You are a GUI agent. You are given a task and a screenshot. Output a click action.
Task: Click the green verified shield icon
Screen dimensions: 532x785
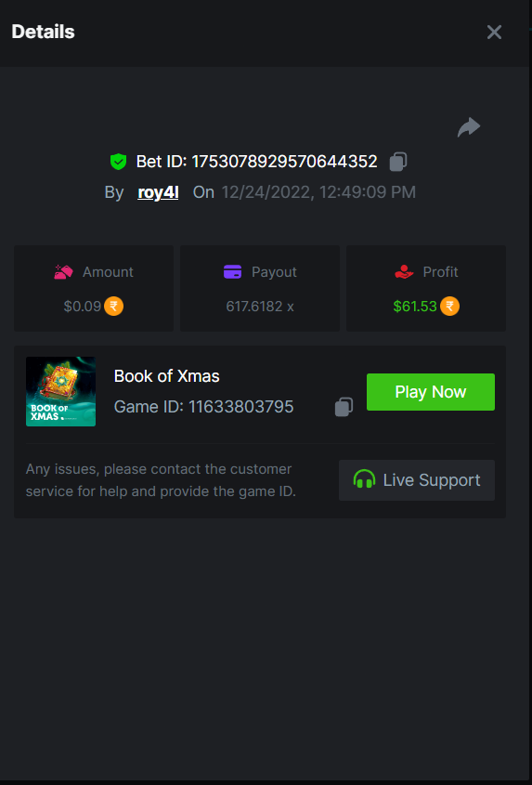tap(119, 162)
